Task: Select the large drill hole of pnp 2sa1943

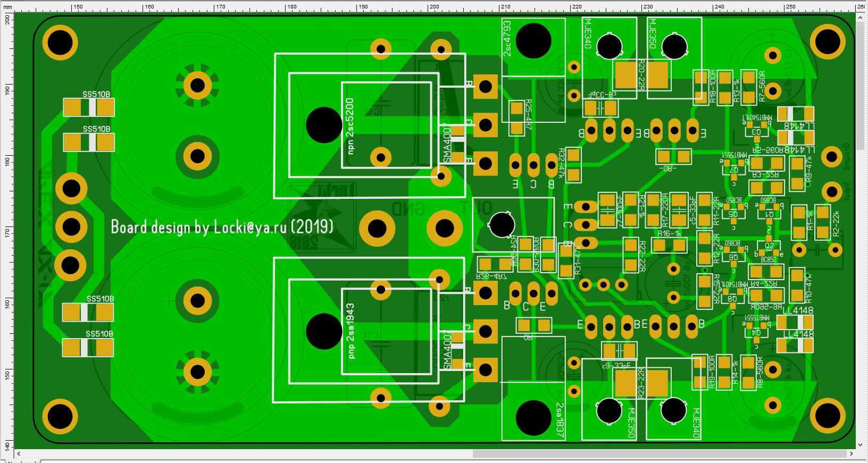Action: coord(324,331)
